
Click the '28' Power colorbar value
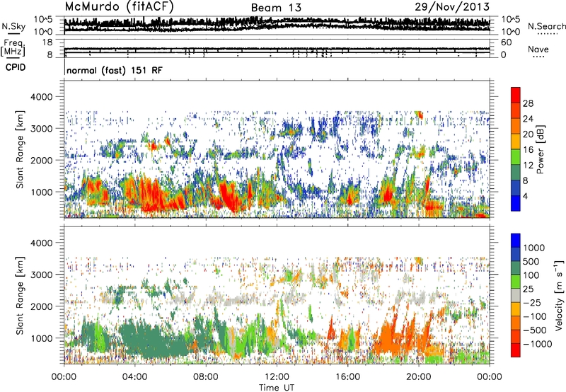tap(528, 103)
